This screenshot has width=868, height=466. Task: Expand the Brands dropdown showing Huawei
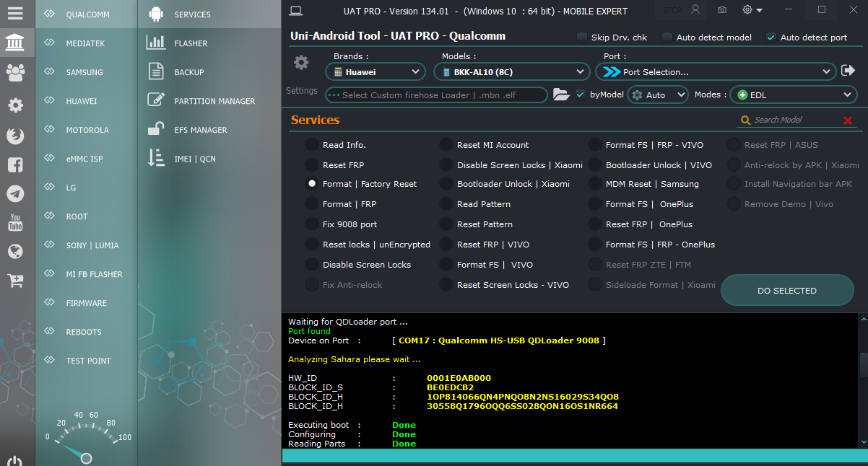pyautogui.click(x=376, y=71)
